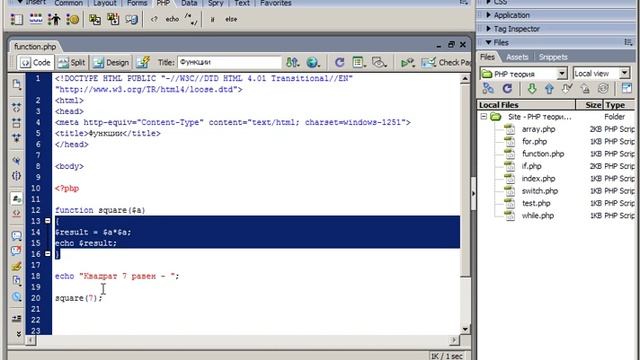Collapse side panels with divider arrow
The height and width of the screenshot is (360, 640).
[x=473, y=193]
